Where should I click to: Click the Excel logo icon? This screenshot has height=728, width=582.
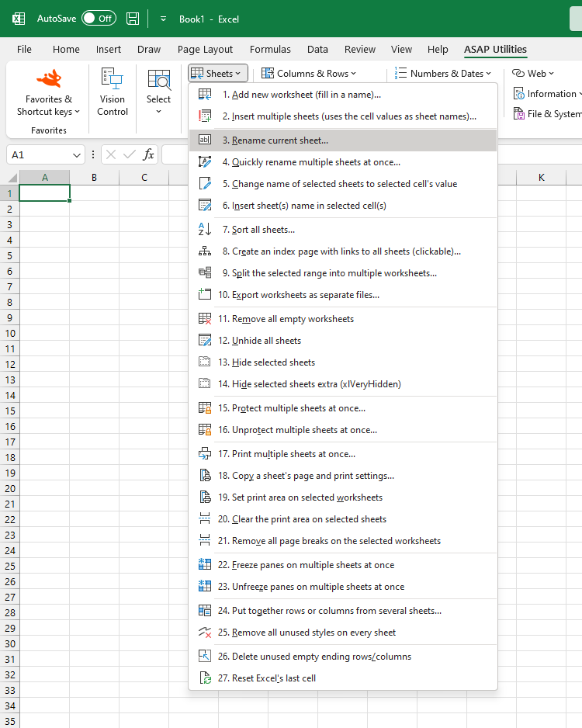click(19, 19)
